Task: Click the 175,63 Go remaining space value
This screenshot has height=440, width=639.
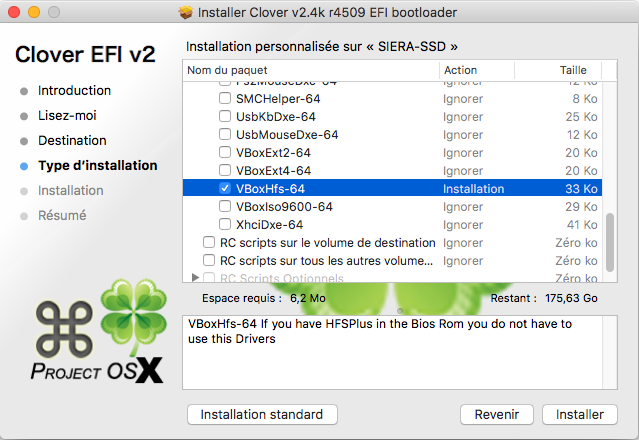Action: pos(571,298)
